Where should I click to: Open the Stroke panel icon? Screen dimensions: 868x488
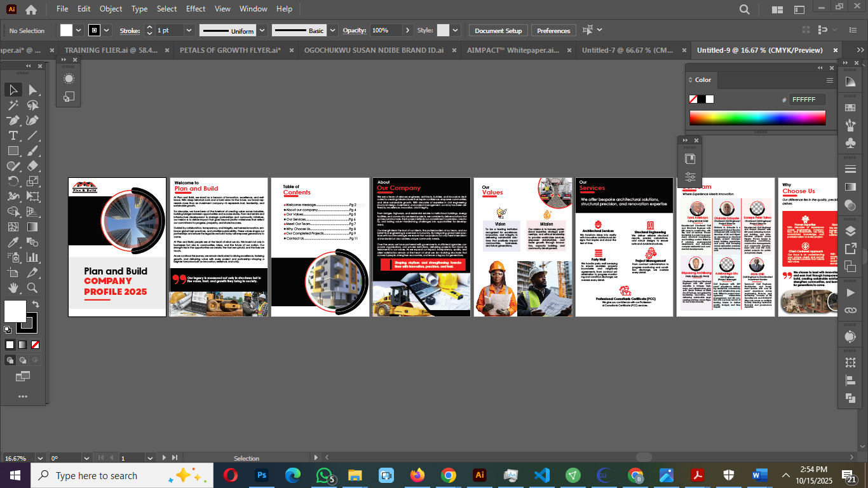850,168
